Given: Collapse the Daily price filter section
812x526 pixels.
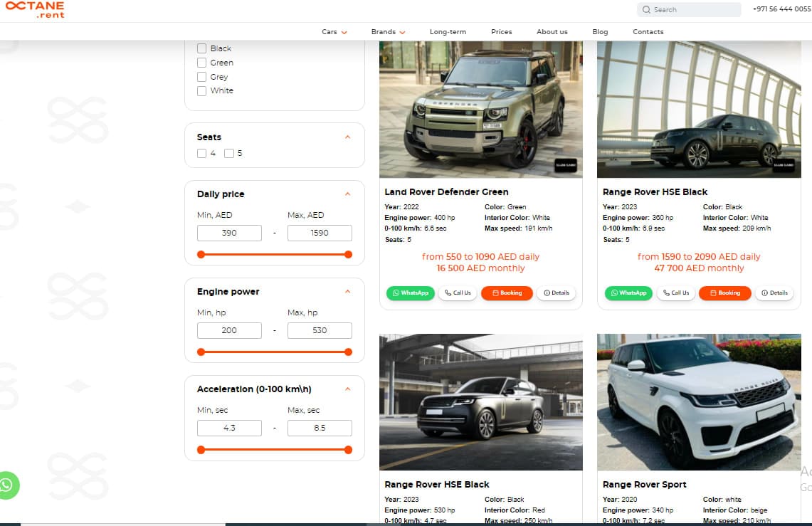Looking at the screenshot, I should coord(347,194).
